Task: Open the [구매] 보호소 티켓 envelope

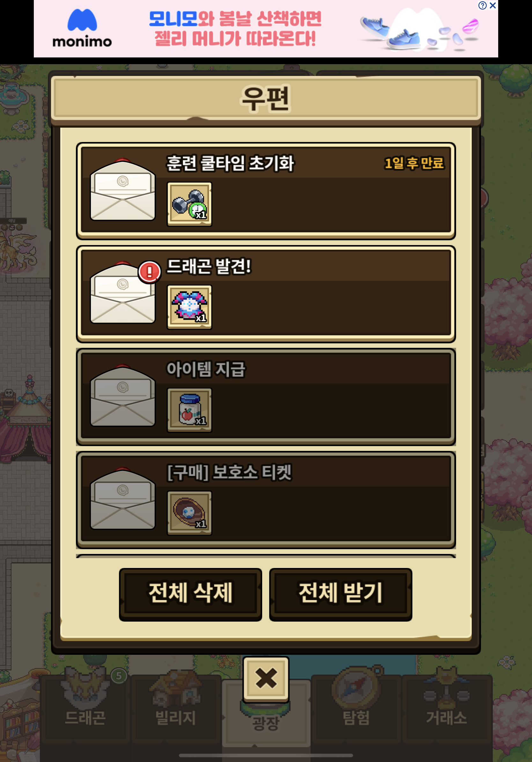Action: click(123, 498)
